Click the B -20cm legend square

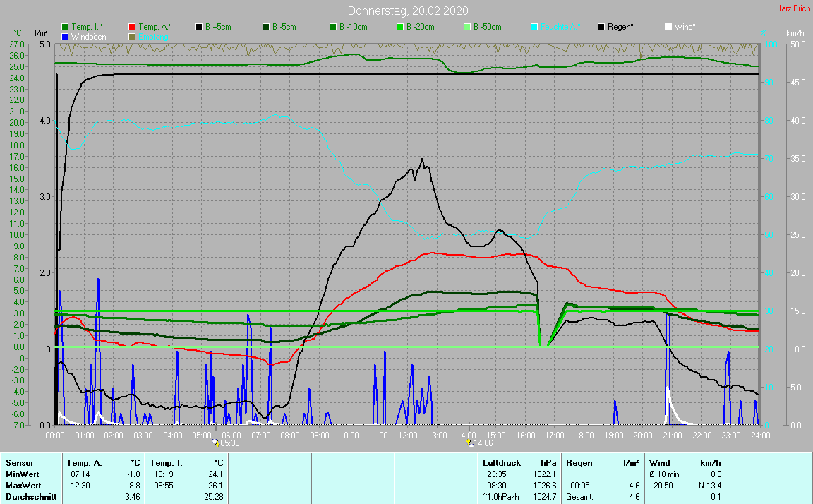(x=400, y=27)
